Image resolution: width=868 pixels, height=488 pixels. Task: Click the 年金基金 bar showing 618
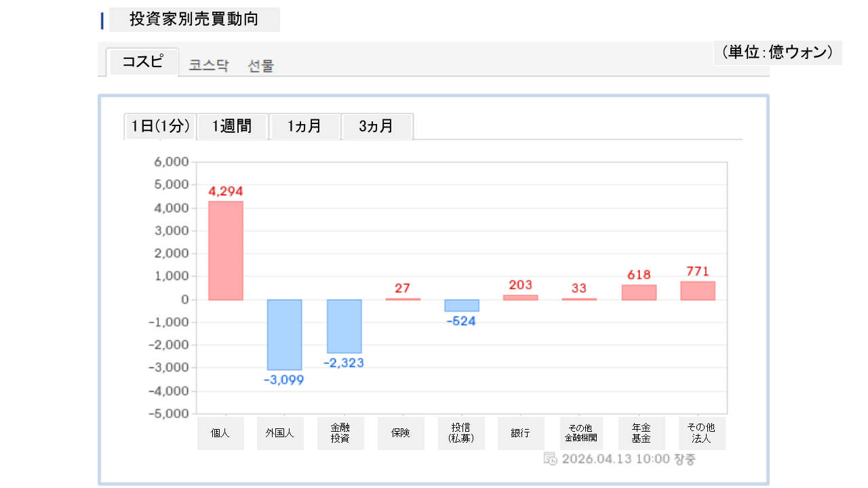click(639, 292)
